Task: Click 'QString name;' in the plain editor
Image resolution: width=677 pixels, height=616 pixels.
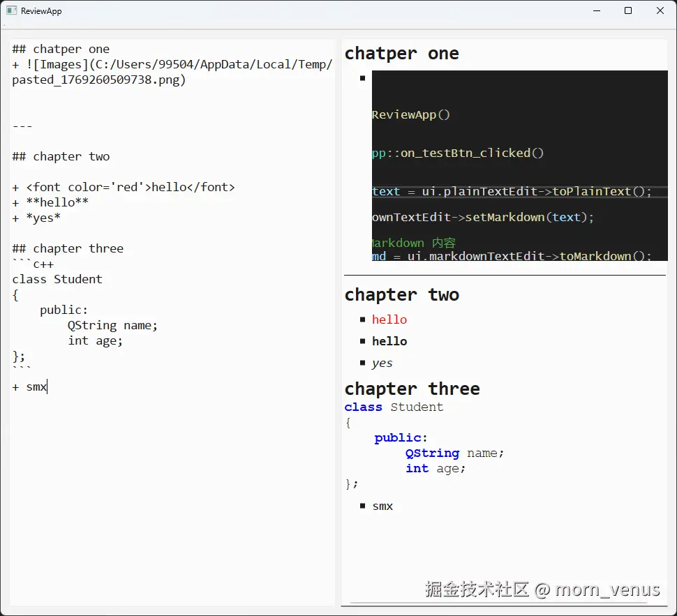Action: tap(112, 326)
